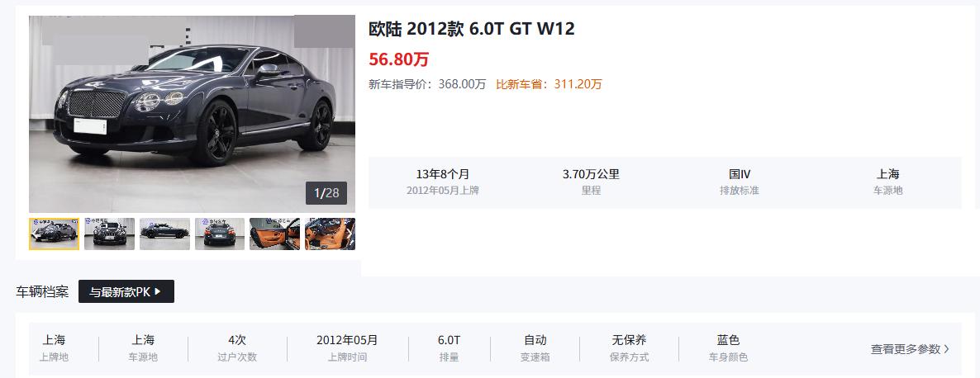Select the first front-angle car thumbnail
The image size is (980, 378).
55,234
